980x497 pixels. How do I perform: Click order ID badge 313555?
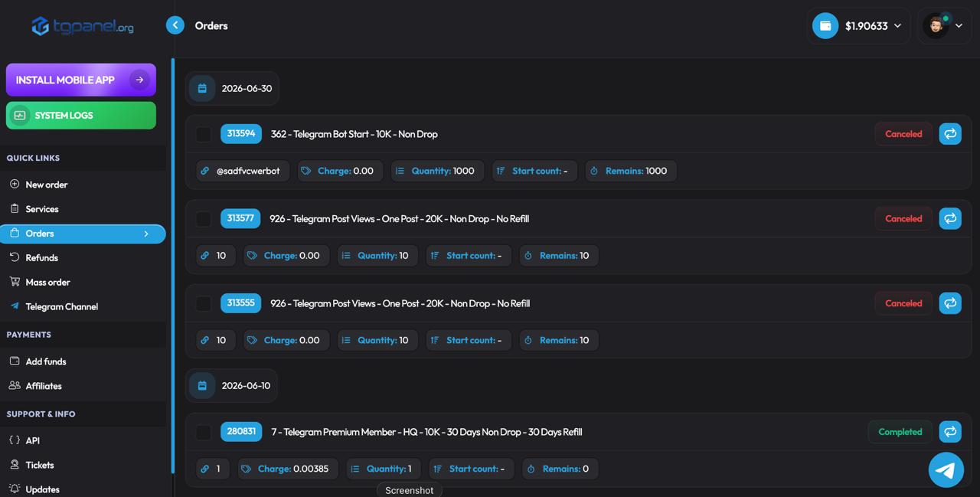pos(240,302)
